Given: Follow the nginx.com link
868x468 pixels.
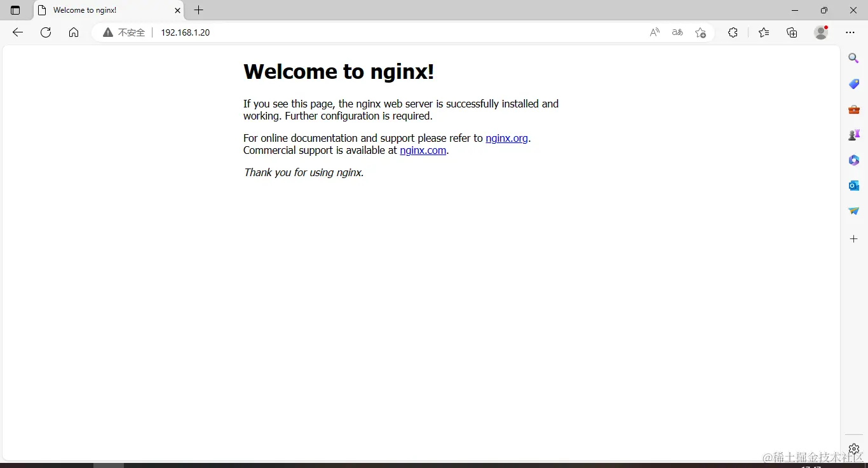Looking at the screenshot, I should pyautogui.click(x=423, y=151).
